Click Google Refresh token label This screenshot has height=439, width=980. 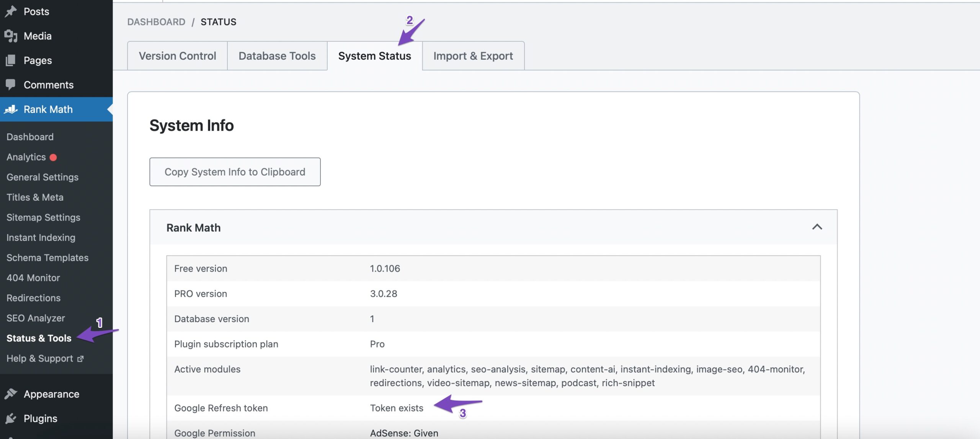coord(221,408)
